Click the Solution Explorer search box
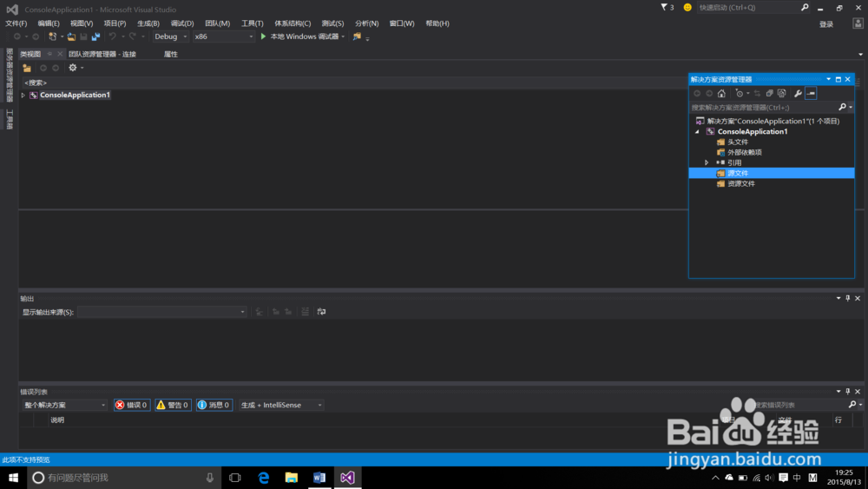 [764, 108]
